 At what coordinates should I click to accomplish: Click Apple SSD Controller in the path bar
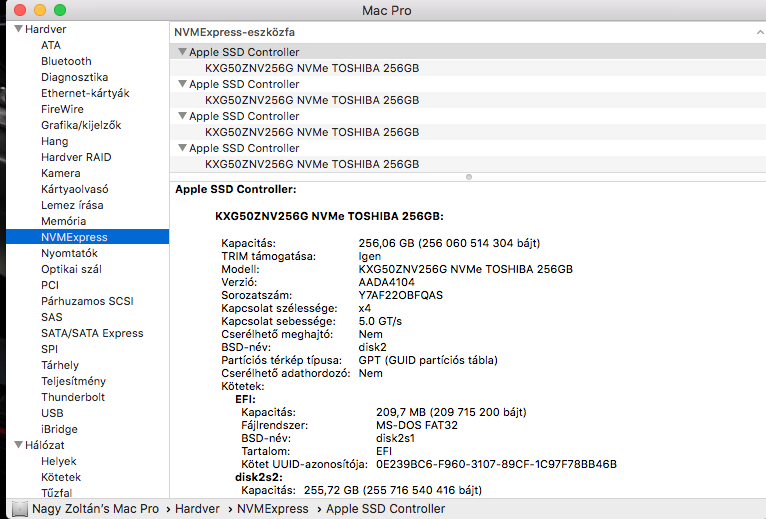coord(386,509)
